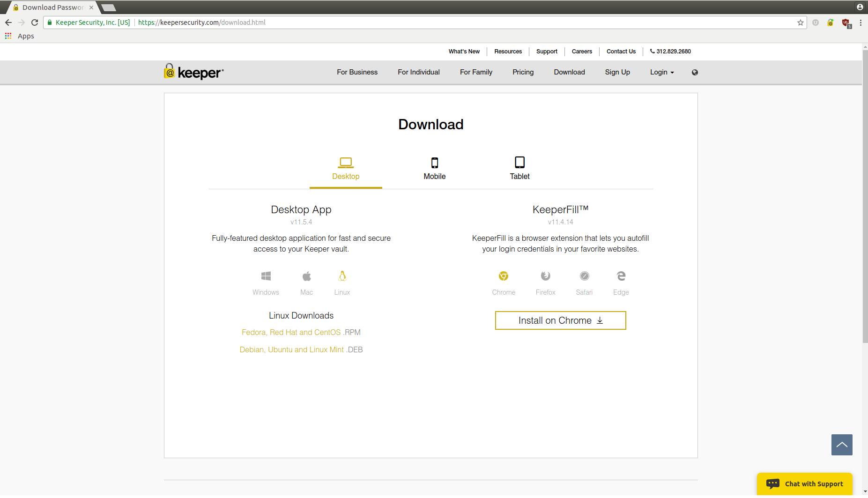Image resolution: width=868 pixels, height=498 pixels.
Task: Open the Pricing menu item
Action: click(x=523, y=72)
